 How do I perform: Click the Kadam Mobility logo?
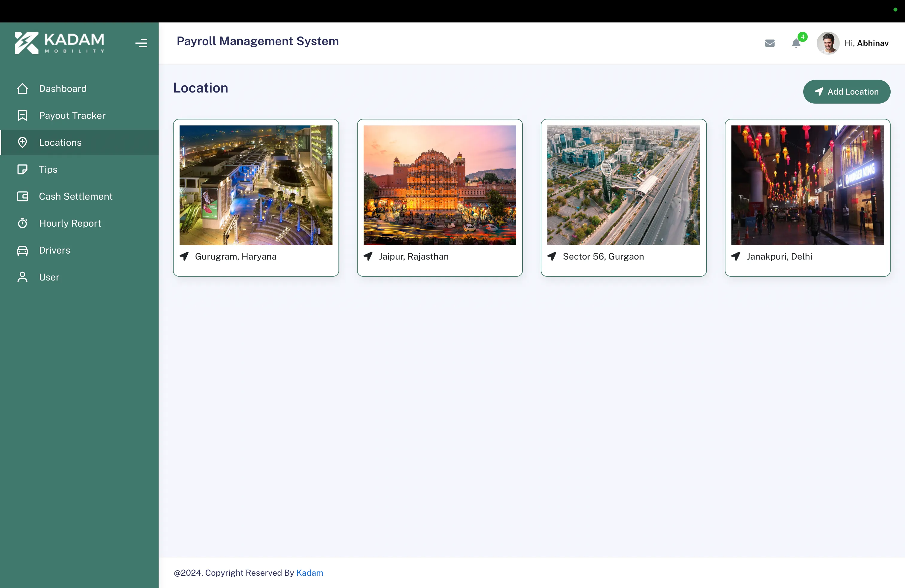[60, 43]
